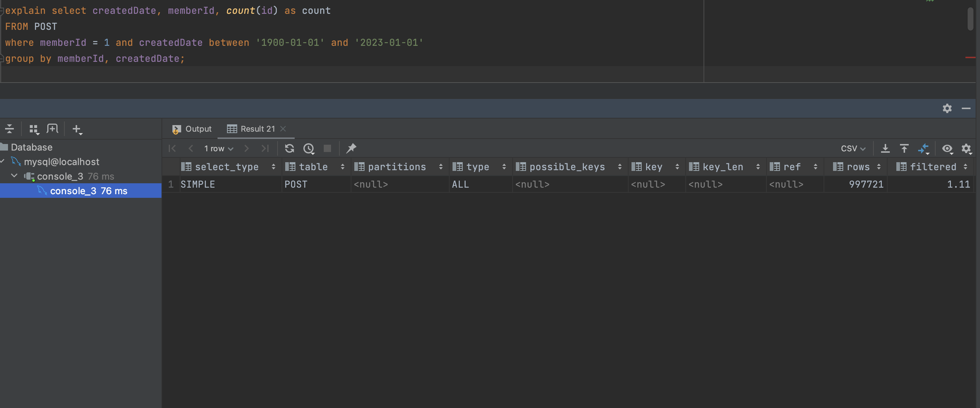The width and height of the screenshot is (980, 408).
Task: Open the 1 row page-size dropdown
Action: tap(218, 148)
